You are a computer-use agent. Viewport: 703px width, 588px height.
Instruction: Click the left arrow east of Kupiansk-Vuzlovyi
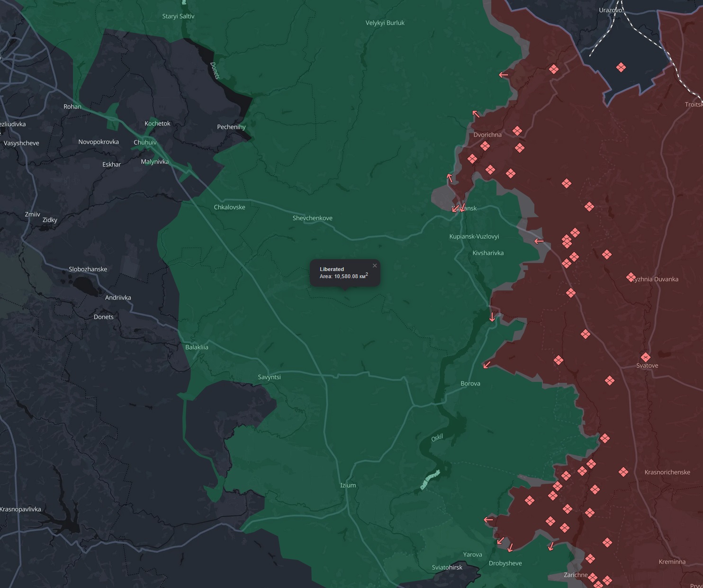(539, 241)
